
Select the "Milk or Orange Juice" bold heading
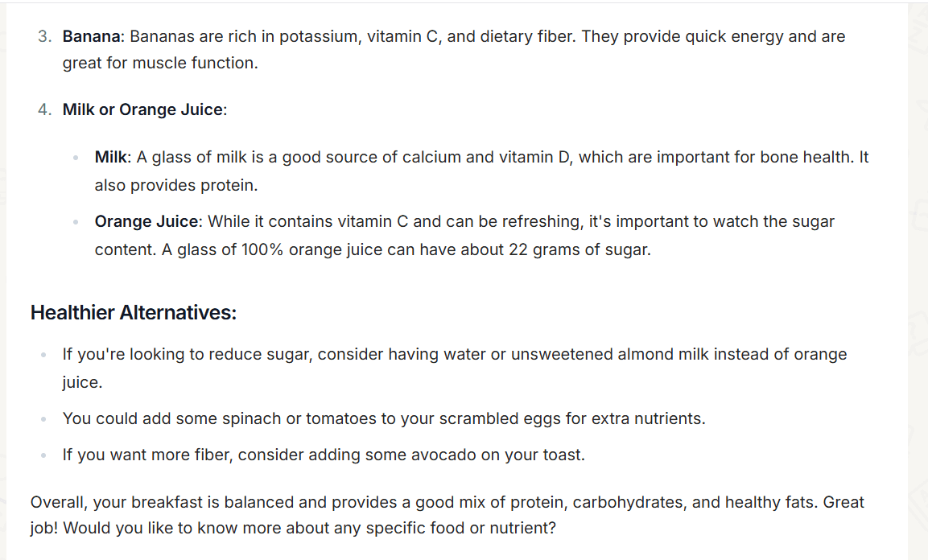142,110
